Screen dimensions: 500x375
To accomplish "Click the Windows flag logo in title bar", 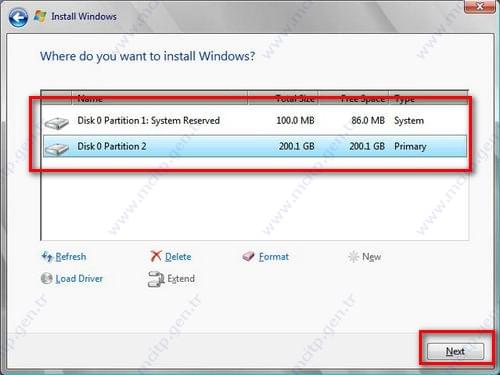I will click(40, 16).
